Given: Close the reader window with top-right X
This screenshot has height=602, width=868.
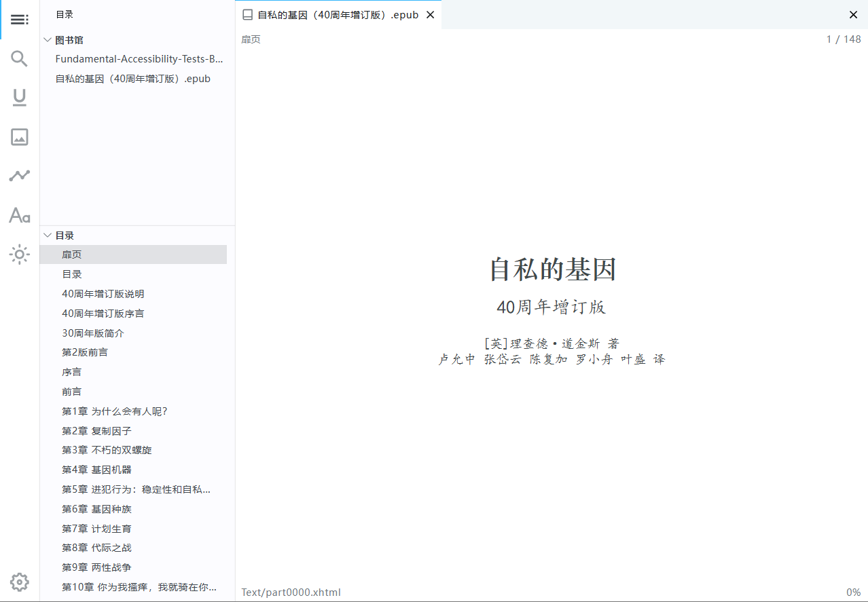Looking at the screenshot, I should click(x=854, y=15).
